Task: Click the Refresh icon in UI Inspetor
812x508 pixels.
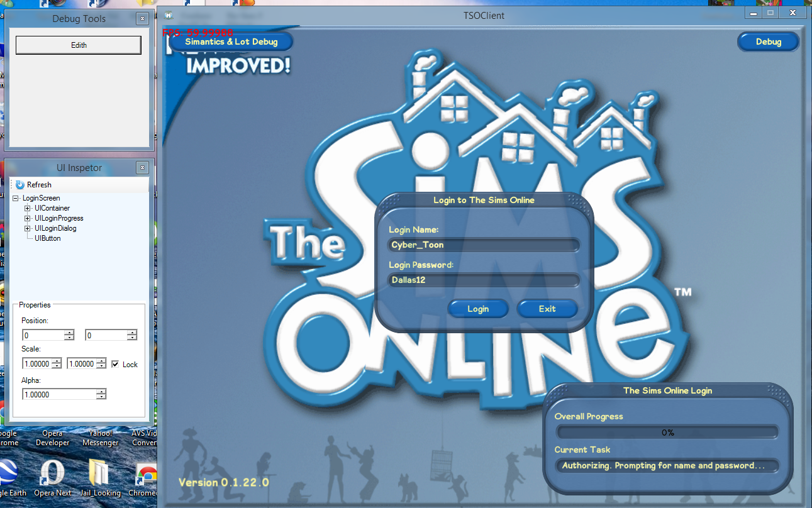Action: pos(20,185)
